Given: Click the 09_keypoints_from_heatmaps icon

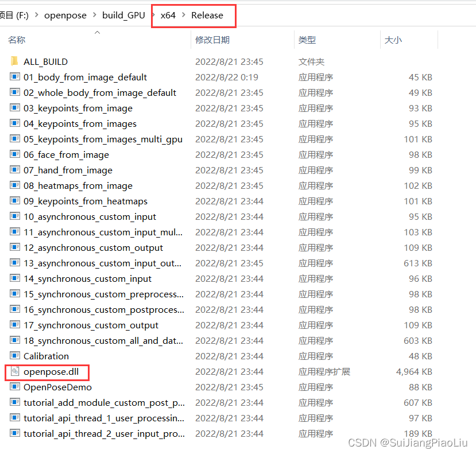Looking at the screenshot, I should [x=15, y=200].
